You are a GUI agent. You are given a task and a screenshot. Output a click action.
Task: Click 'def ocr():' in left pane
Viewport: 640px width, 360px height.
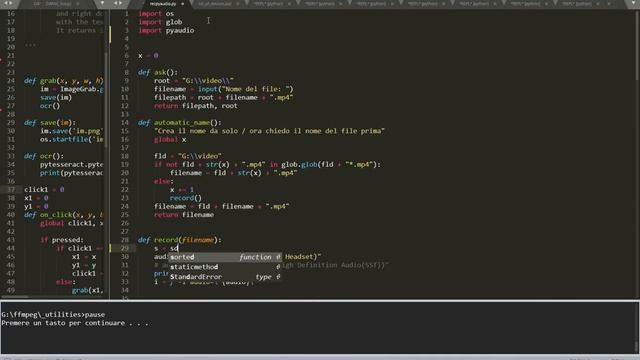pyautogui.click(x=44, y=156)
